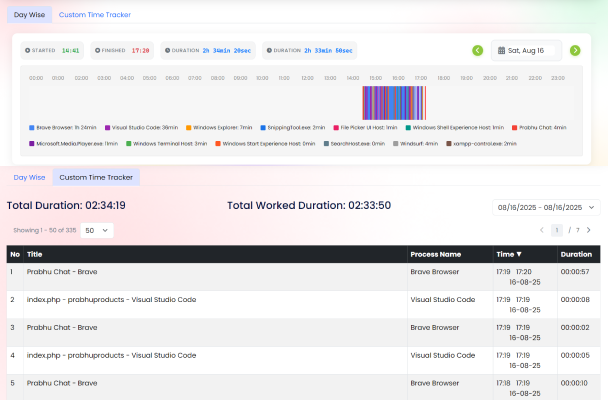Click the SnippingTool.exe legend swatch
608x400 pixels.
[x=263, y=128]
